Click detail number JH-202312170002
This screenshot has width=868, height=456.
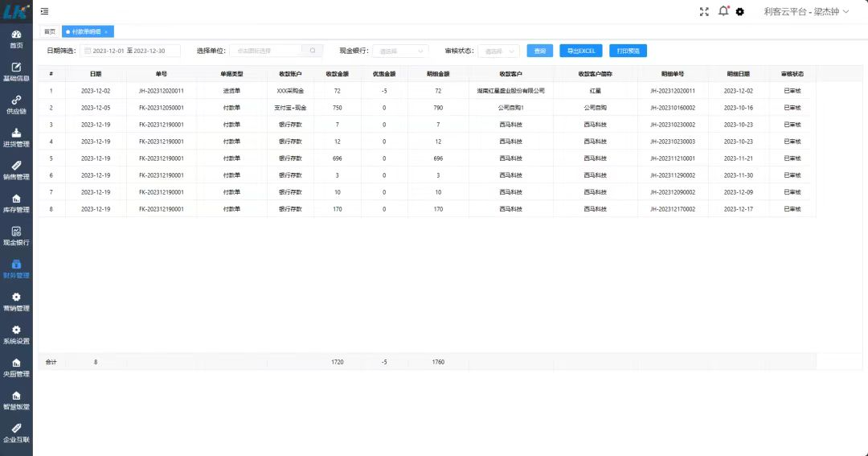673,209
